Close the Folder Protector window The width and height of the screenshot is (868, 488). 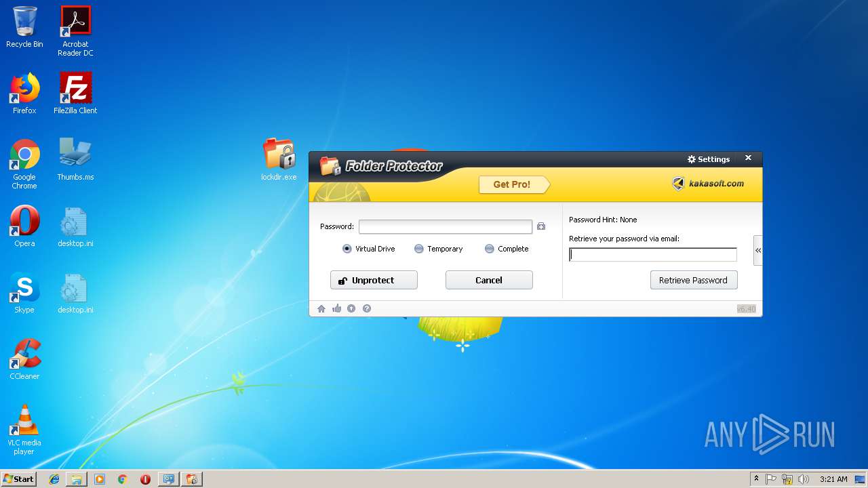click(748, 158)
